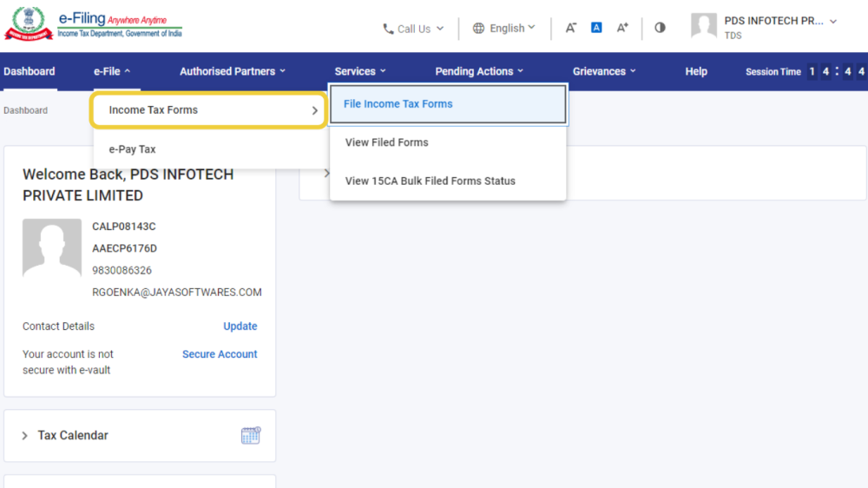The image size is (868, 488).
Task: Open the Call Us dropdown
Action: pyautogui.click(x=413, y=29)
